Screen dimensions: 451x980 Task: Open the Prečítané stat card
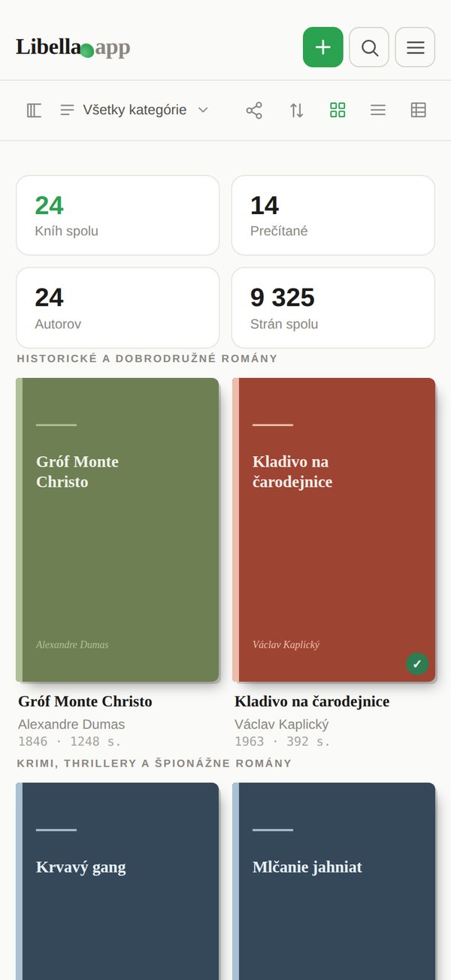pyautogui.click(x=333, y=216)
